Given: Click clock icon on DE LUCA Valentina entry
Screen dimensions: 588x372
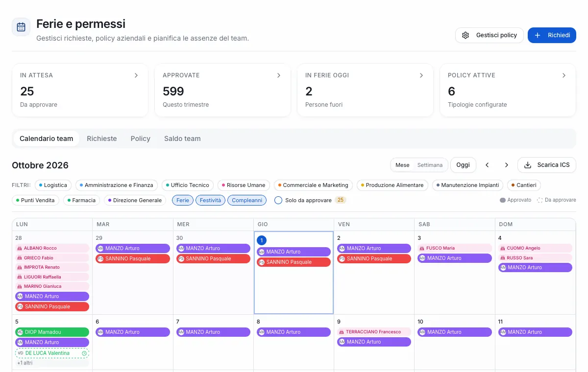Looking at the screenshot, I should coord(84,353).
